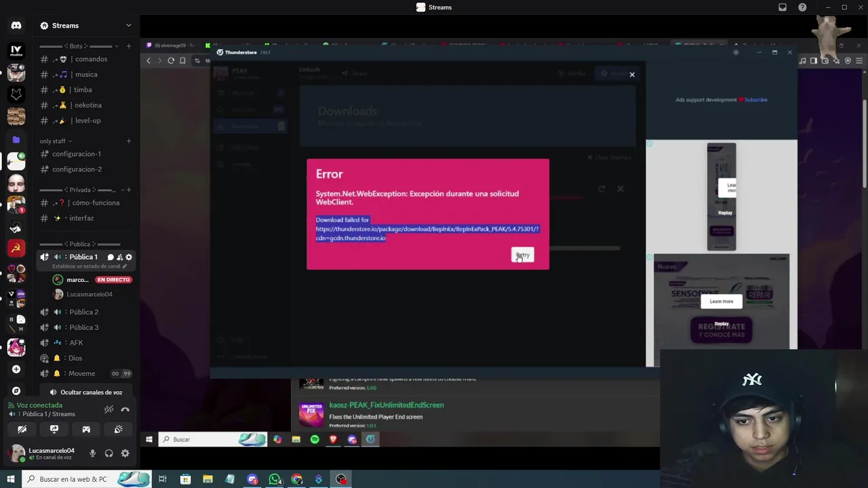The width and height of the screenshot is (868, 488).
Task: Click Establece un estado de canal
Action: [89, 266]
